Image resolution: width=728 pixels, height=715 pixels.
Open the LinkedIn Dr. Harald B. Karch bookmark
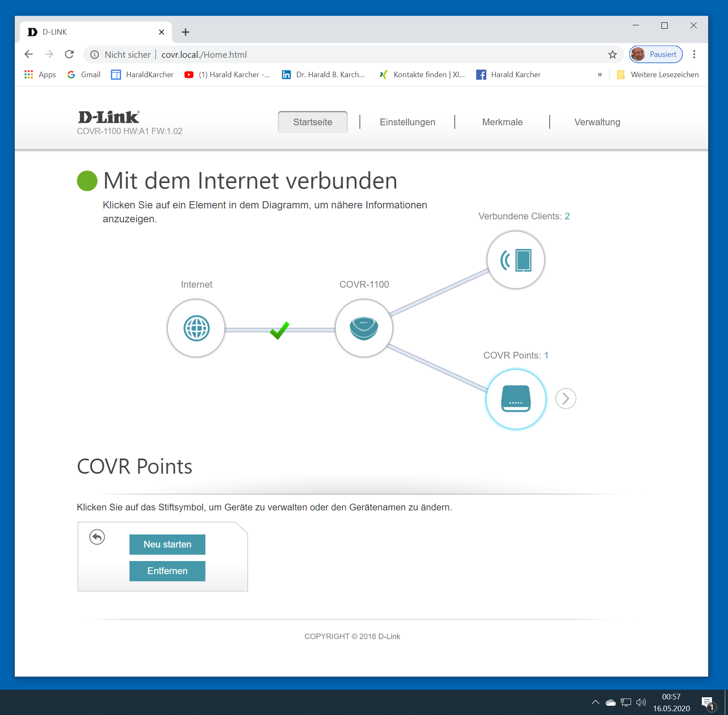[323, 75]
